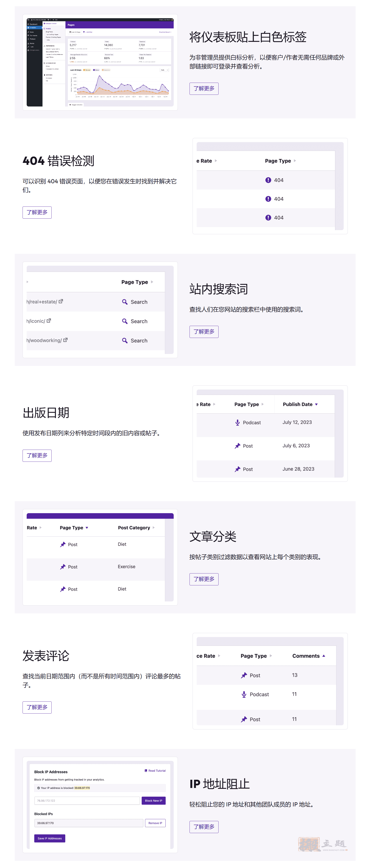Sort Page Type in 404 table
366x868 pixels.
point(281,161)
